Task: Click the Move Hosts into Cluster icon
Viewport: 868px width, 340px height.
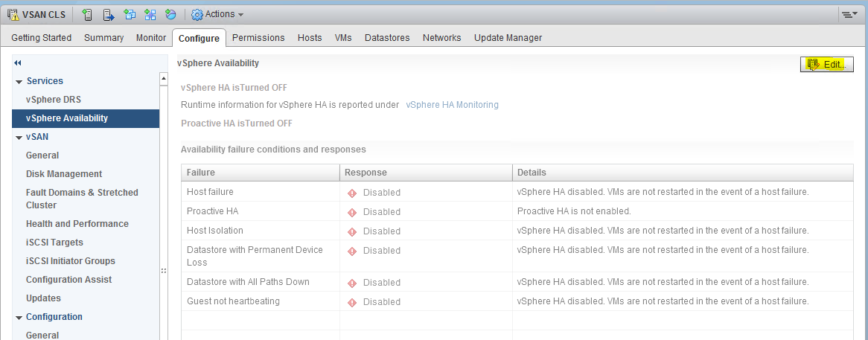Action: pos(109,14)
